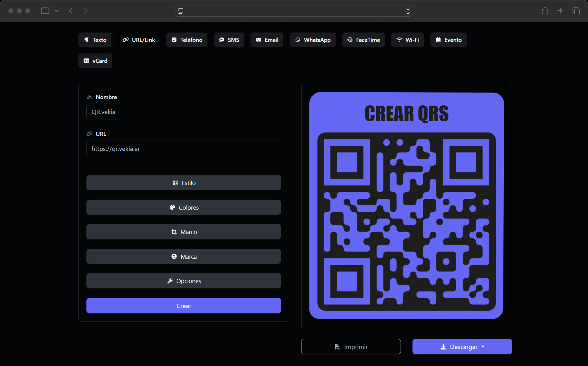
Task: Switch to the WhatsApp QR type tab
Action: 312,40
